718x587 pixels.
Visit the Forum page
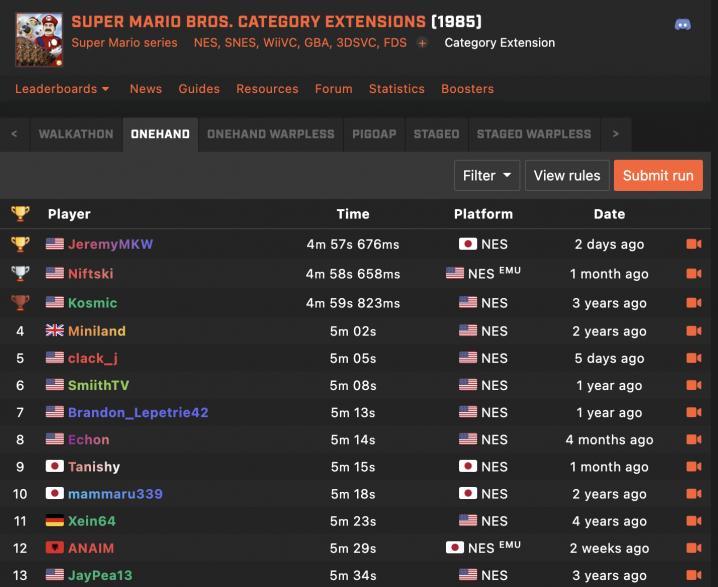334,89
